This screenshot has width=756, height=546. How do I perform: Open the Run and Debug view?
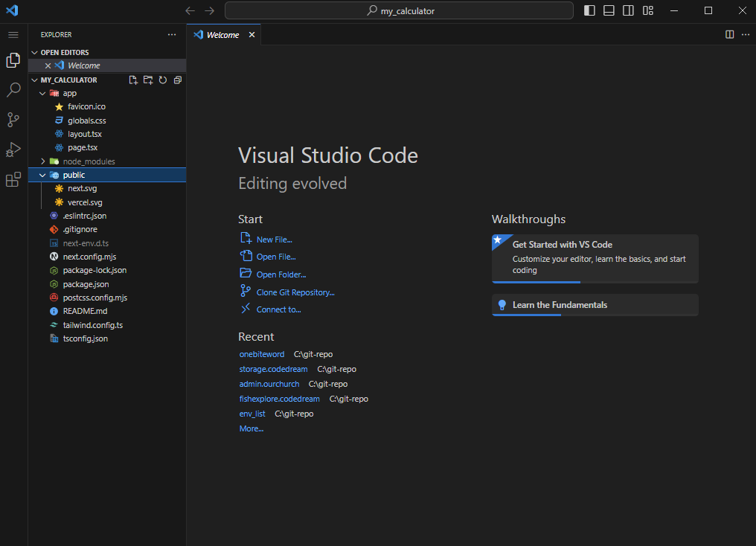pyautogui.click(x=13, y=150)
